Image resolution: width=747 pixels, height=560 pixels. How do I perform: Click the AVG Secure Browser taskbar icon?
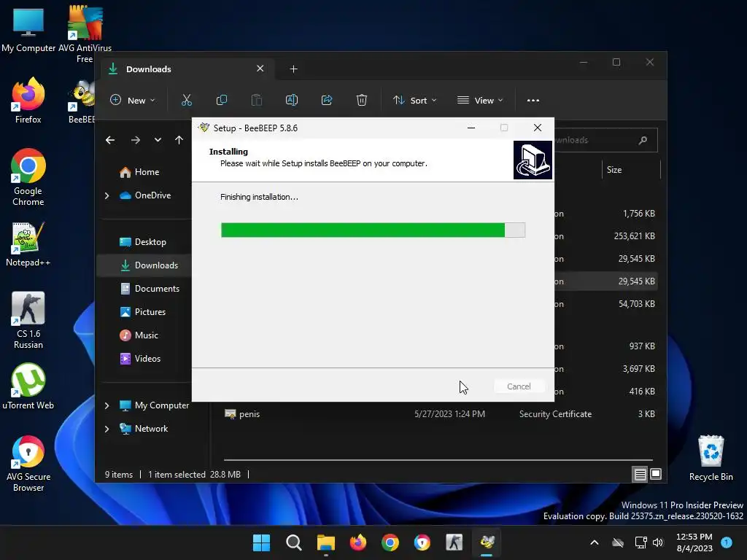pyautogui.click(x=422, y=542)
